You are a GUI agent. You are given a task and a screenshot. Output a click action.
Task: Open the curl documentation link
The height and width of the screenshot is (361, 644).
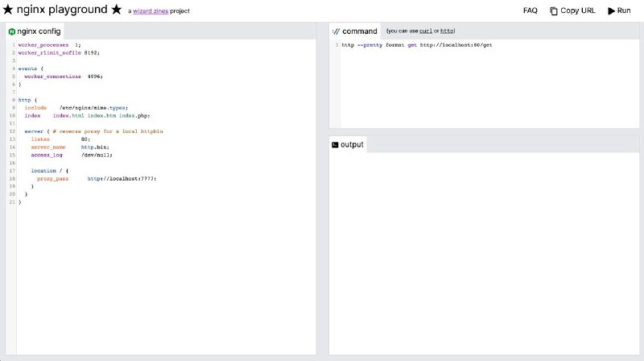(426, 31)
